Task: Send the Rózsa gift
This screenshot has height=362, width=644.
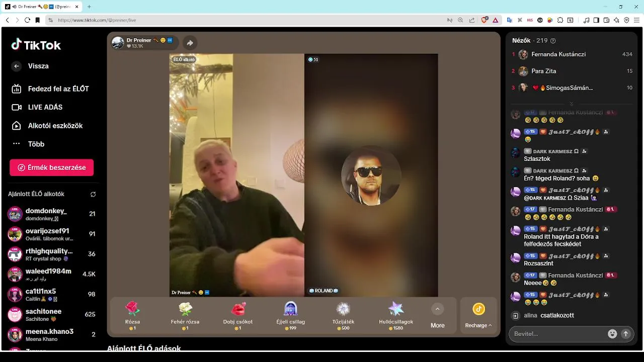Action: [132, 316]
